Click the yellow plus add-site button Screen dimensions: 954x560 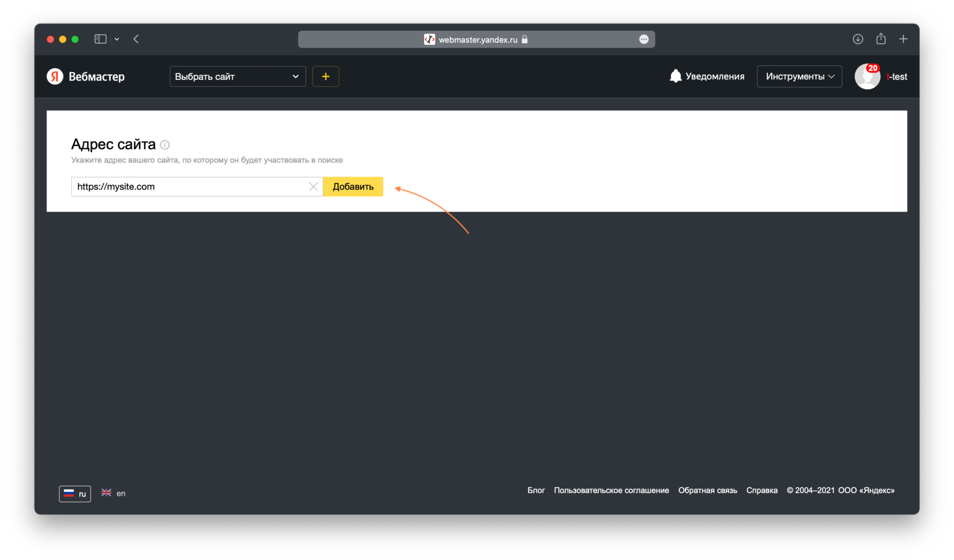click(325, 77)
